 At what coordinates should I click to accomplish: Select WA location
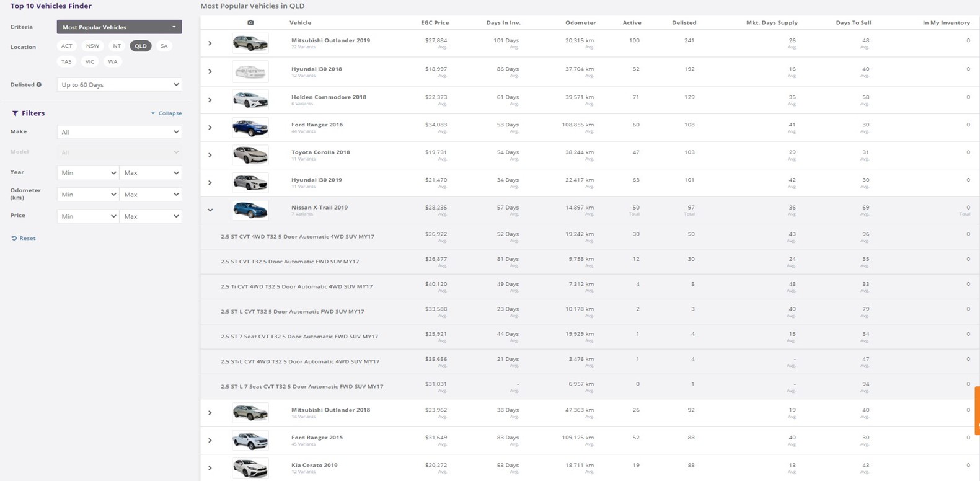point(112,61)
